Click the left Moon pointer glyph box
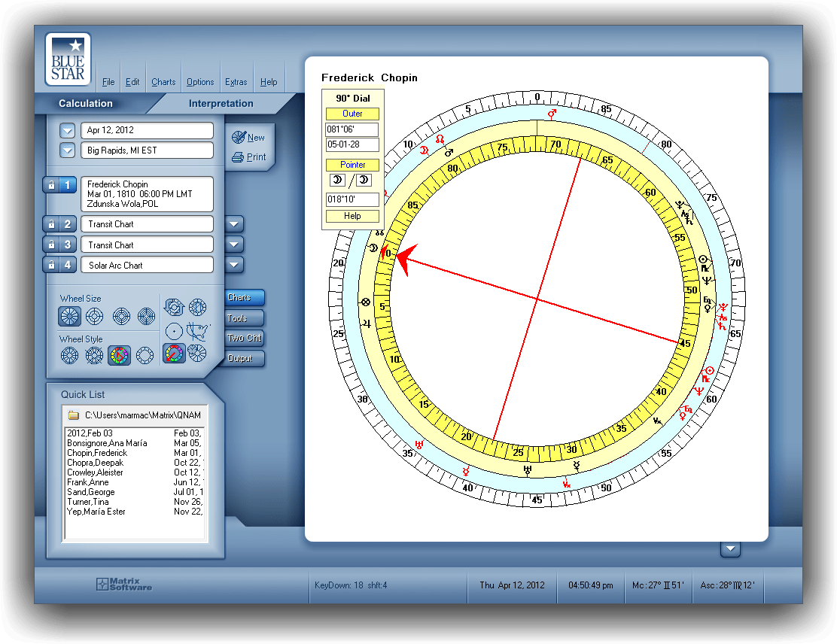Screen dimensions: 837x644 [x=337, y=180]
